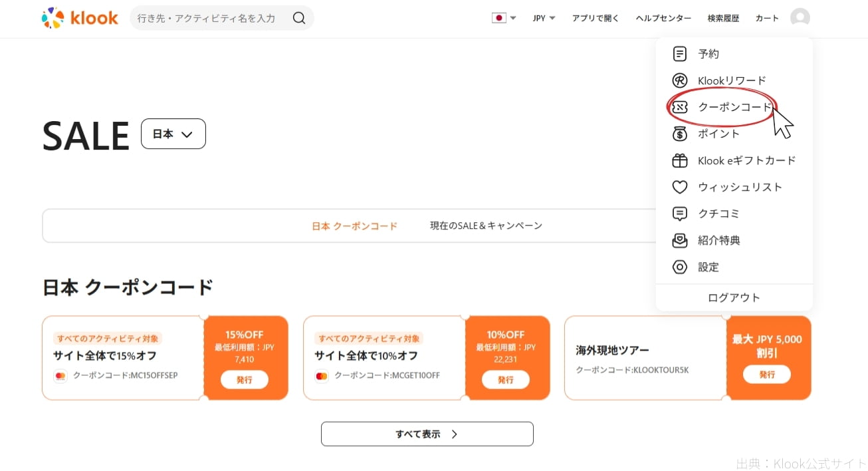Click すべてのアクティビティ対象 tag on 15% coupon
The image size is (868, 471).
click(108, 338)
